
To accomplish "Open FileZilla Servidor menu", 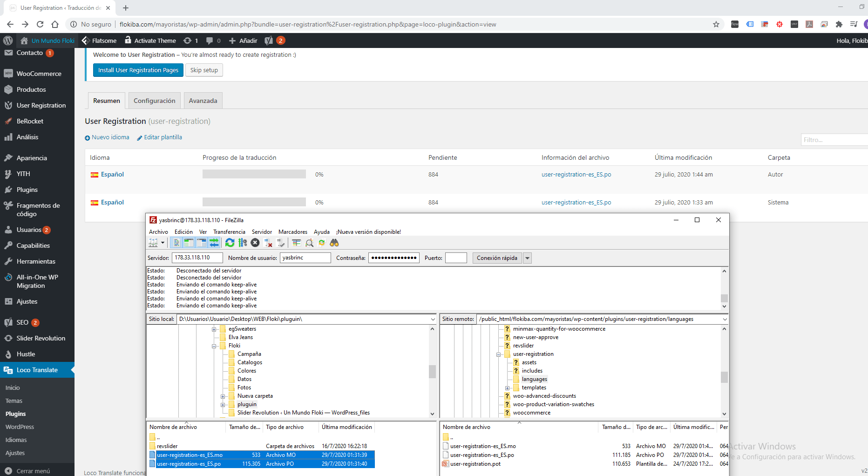I will pos(262,232).
